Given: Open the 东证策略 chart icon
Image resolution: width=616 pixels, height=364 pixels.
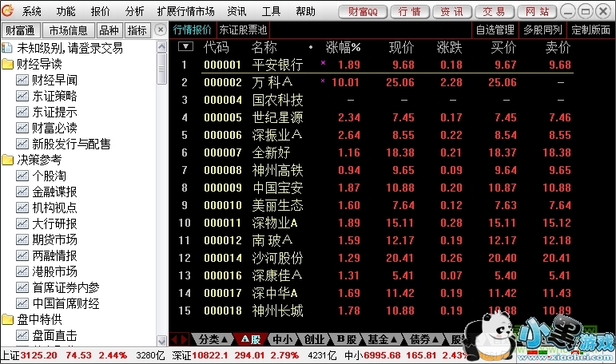Looking at the screenshot, I should [x=22, y=96].
